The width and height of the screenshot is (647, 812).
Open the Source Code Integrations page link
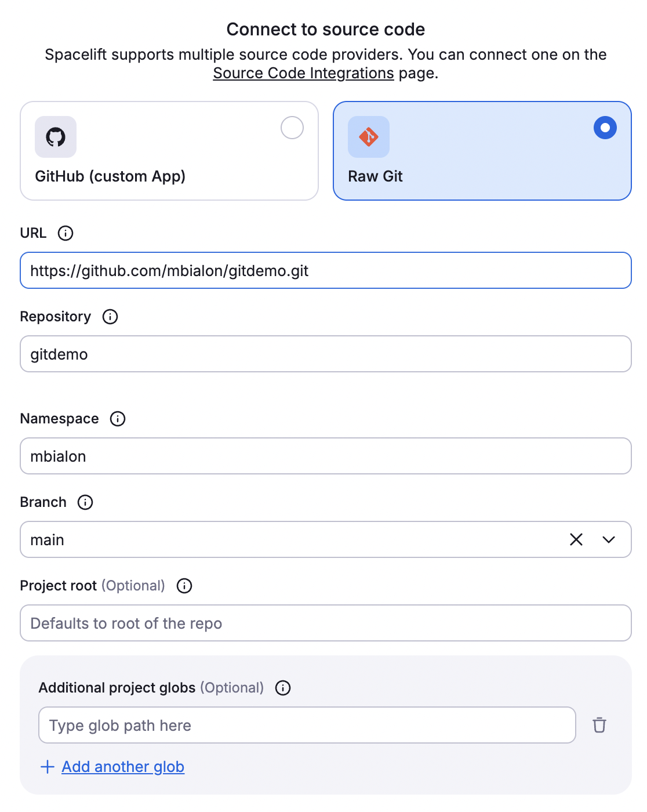(303, 73)
